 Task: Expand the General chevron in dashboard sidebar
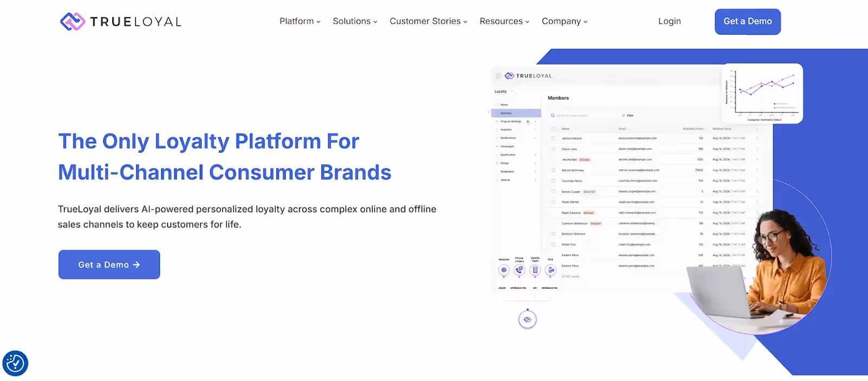[535, 180]
